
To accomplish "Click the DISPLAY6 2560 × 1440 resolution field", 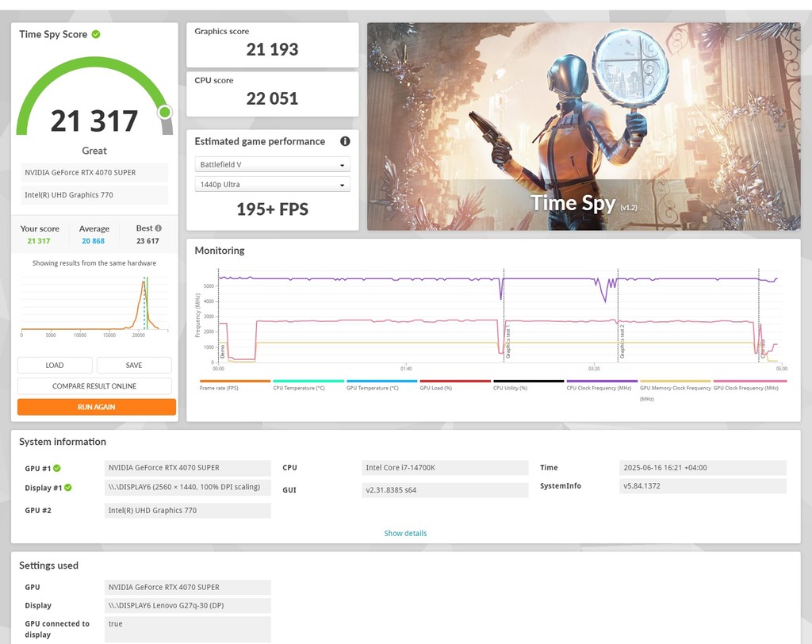I will pyautogui.click(x=187, y=487).
